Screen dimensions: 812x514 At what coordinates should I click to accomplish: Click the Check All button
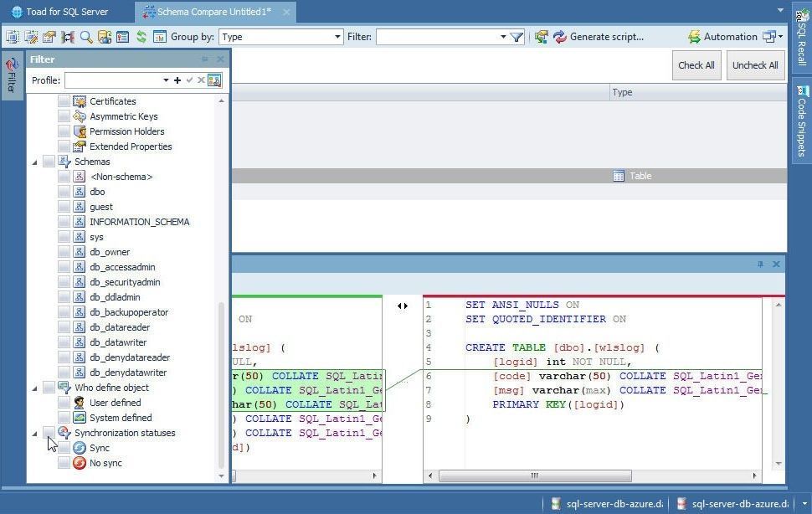[x=696, y=65]
